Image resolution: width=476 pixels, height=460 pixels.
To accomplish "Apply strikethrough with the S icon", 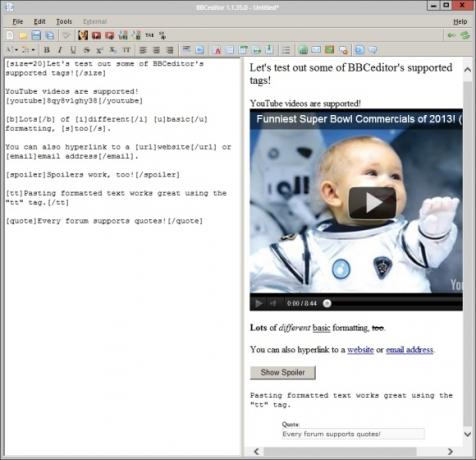I will (x=86, y=50).
